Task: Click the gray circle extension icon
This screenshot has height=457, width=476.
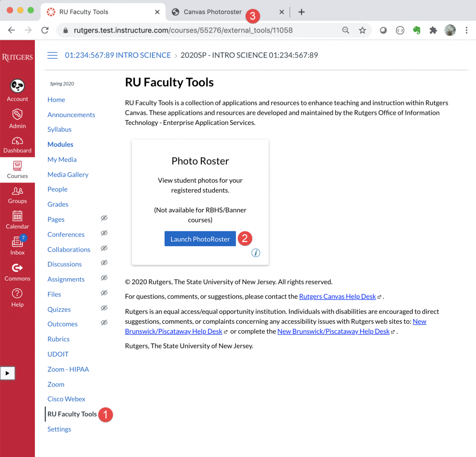Action: (x=383, y=30)
